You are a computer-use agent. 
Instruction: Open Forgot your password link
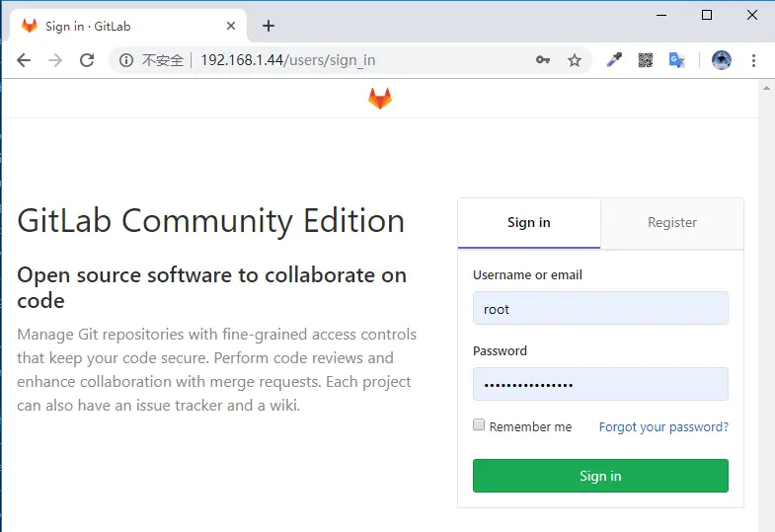pos(663,426)
